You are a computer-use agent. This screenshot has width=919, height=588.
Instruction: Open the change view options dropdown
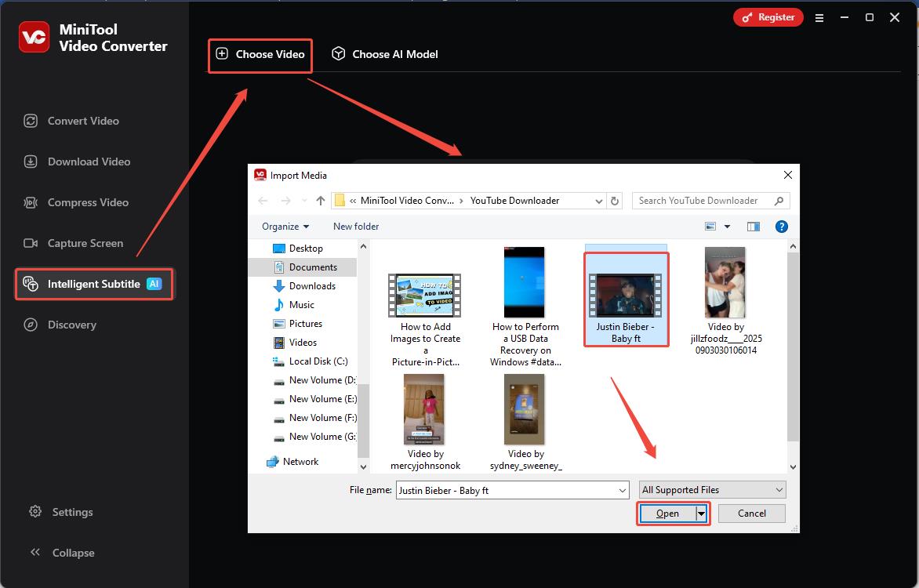pyautogui.click(x=727, y=227)
